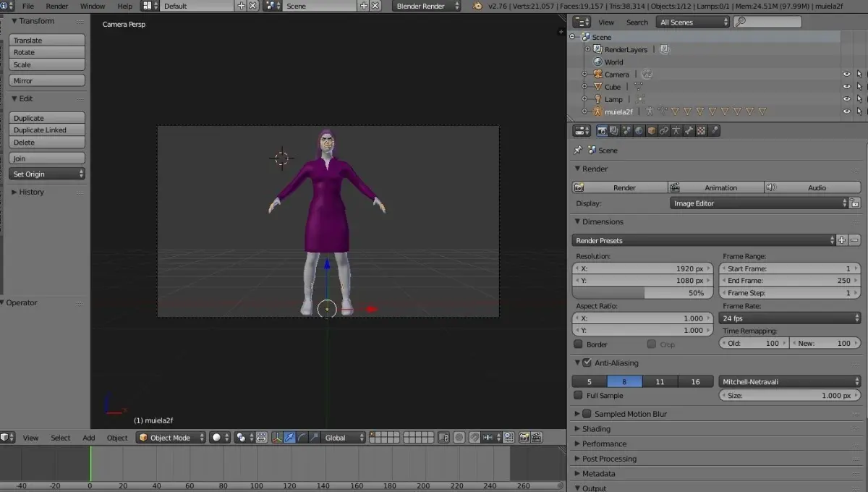The height and width of the screenshot is (492, 868).
Task: Click the pin icon beside Scene breadcrumb
Action: [x=577, y=150]
